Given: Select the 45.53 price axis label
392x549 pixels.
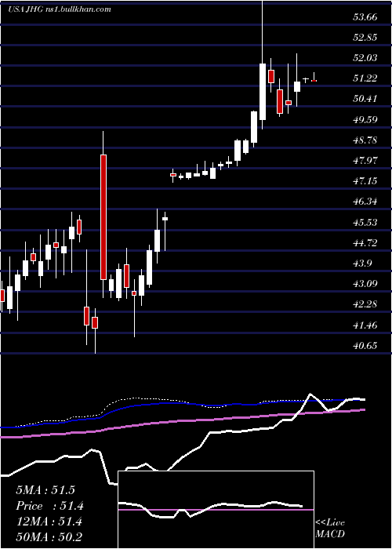Looking at the screenshot, I should pos(365,222).
